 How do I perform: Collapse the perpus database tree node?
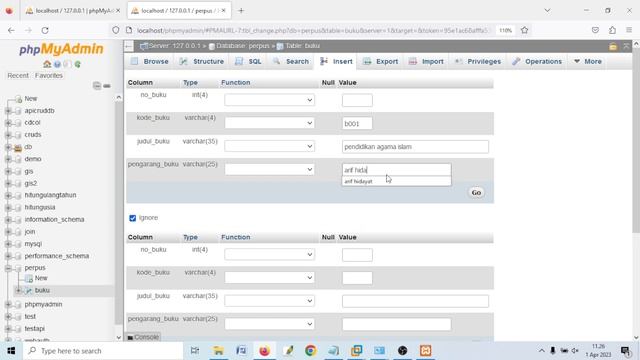tap(8, 268)
